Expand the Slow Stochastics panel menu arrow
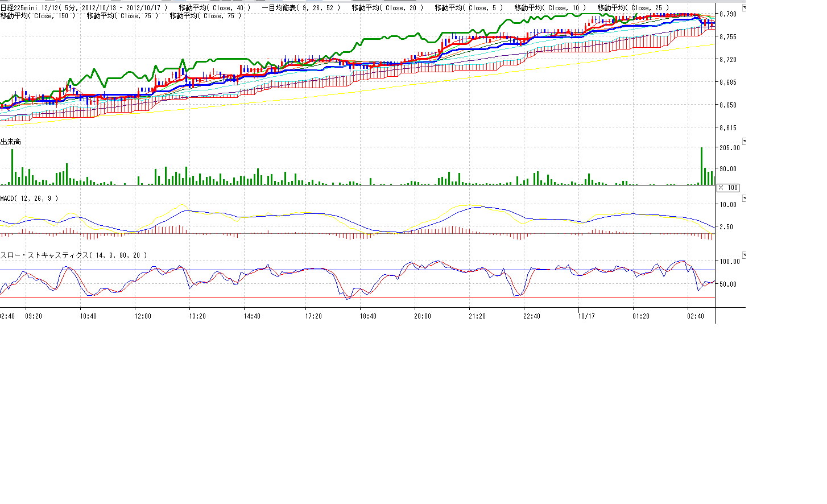Image resolution: width=827 pixels, height=504 pixels. [x=744, y=255]
